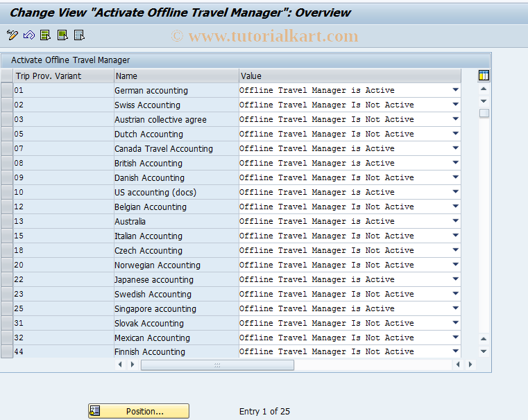Click the Position... button
This screenshot has width=528, height=420.
[139, 411]
